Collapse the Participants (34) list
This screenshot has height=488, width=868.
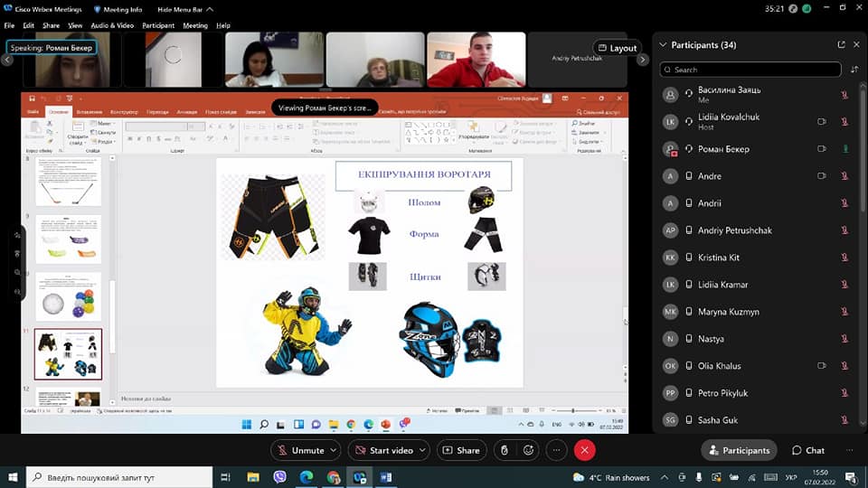(x=663, y=45)
